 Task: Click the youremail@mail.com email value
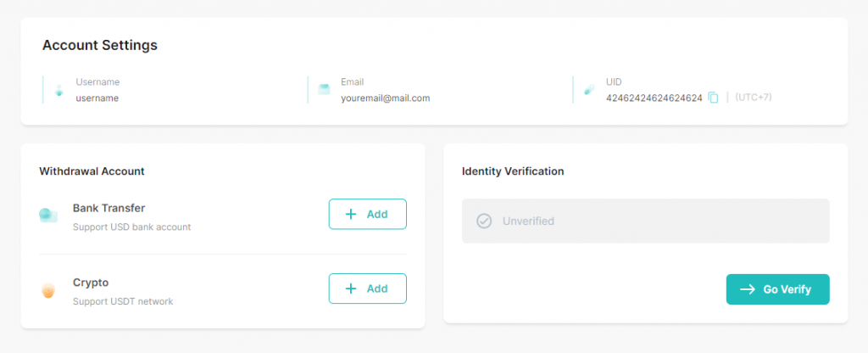tap(386, 98)
